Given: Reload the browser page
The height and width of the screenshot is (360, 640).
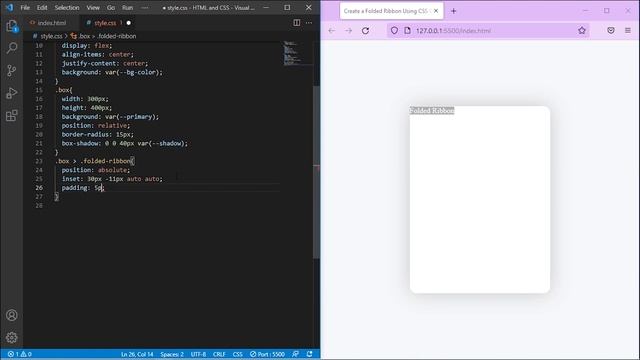Looking at the screenshot, I should point(365,31).
